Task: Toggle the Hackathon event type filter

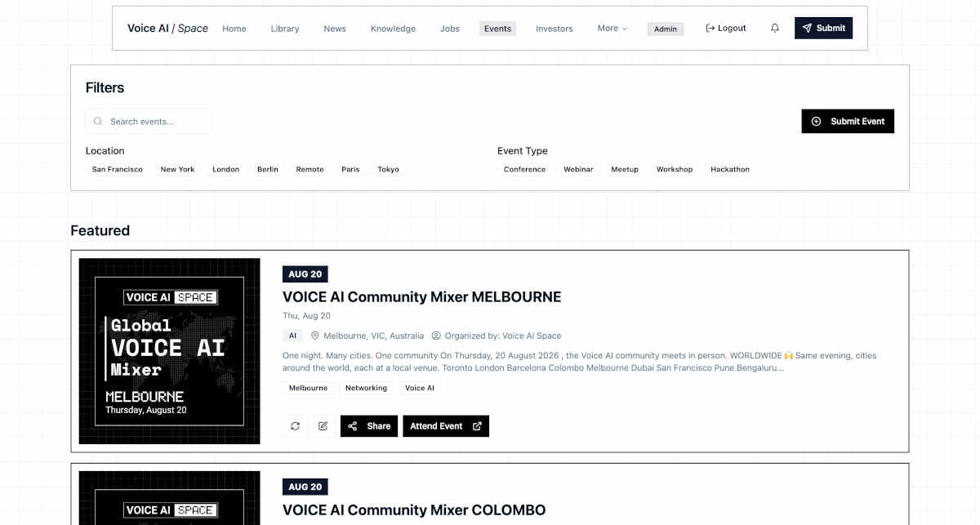Action: [x=730, y=170]
